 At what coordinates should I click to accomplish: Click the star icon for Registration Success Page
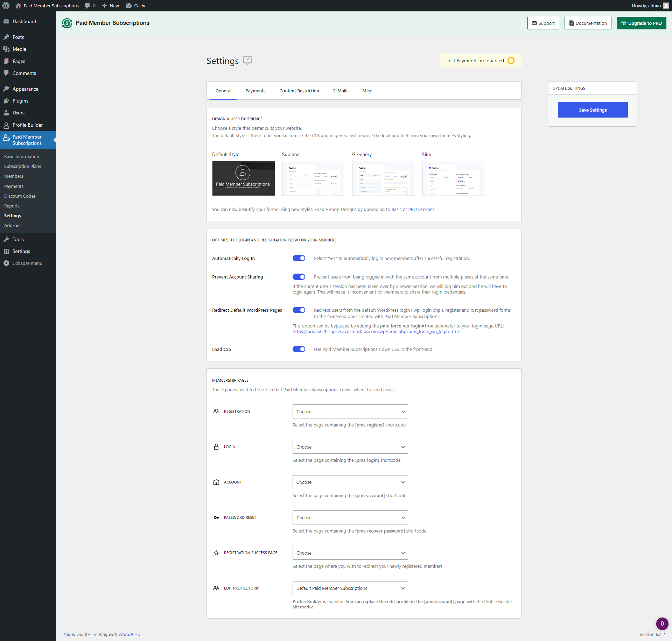point(216,553)
